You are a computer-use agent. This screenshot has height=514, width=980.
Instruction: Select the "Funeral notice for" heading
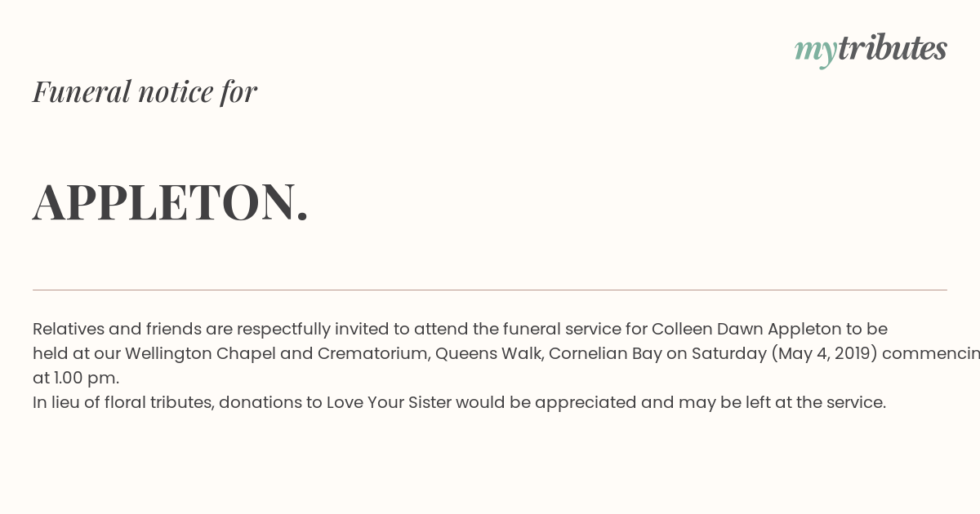click(x=145, y=91)
